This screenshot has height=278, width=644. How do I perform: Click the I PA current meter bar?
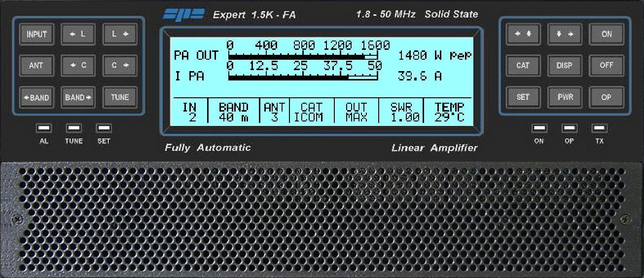click(303, 77)
